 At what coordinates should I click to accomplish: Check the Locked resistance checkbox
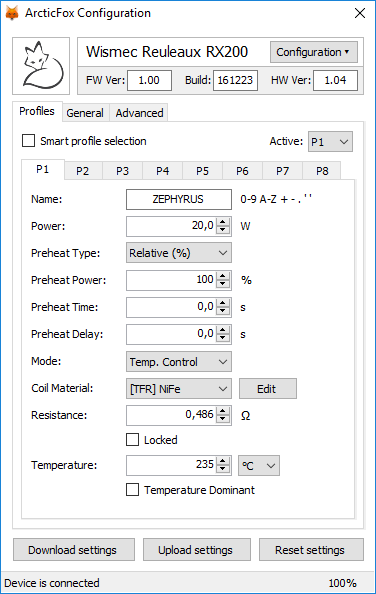(x=133, y=440)
